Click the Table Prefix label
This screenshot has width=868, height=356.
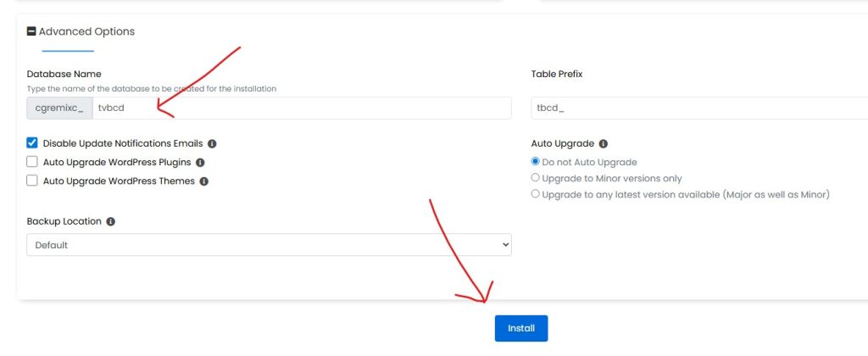click(x=557, y=74)
